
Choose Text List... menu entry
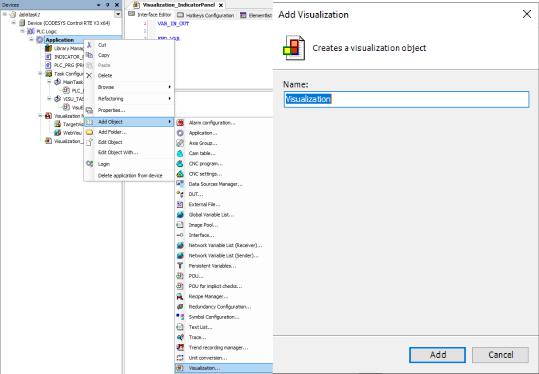pos(224,327)
